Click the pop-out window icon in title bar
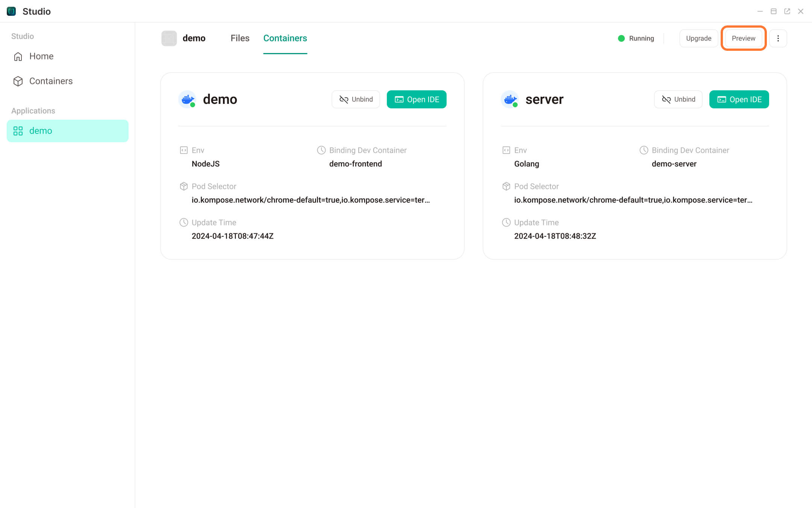Viewport: 812px width, 508px height. point(787,11)
